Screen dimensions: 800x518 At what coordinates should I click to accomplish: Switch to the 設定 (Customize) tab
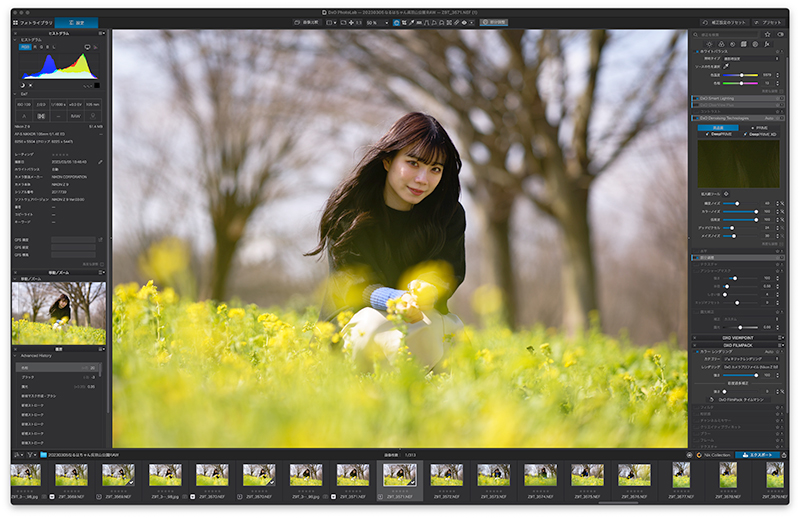coord(76,22)
